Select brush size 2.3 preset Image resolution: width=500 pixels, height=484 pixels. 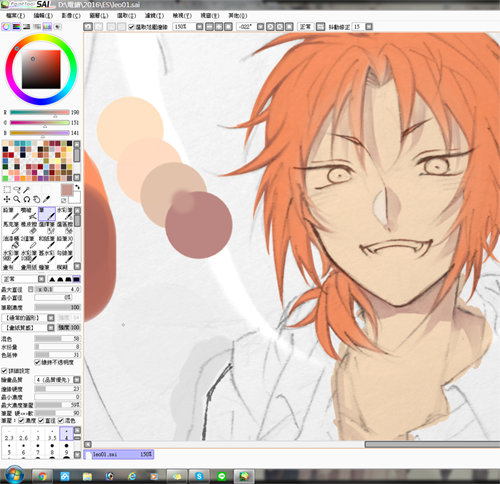9,434
